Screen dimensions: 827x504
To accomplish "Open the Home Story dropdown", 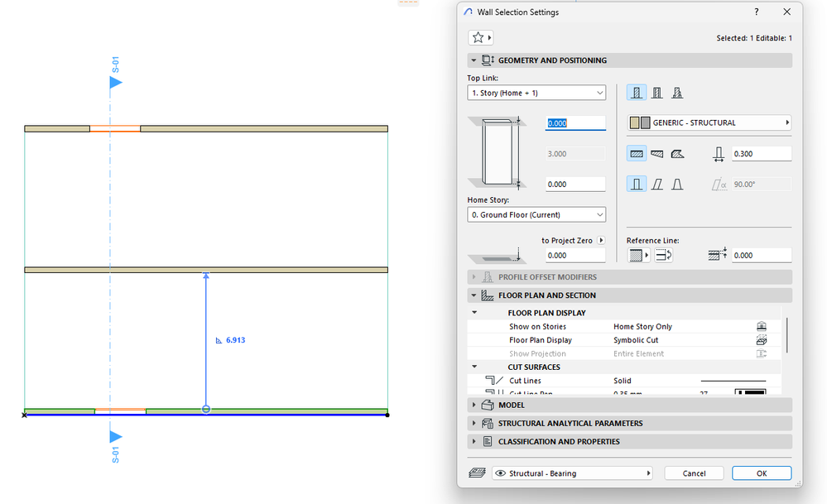I will click(536, 214).
